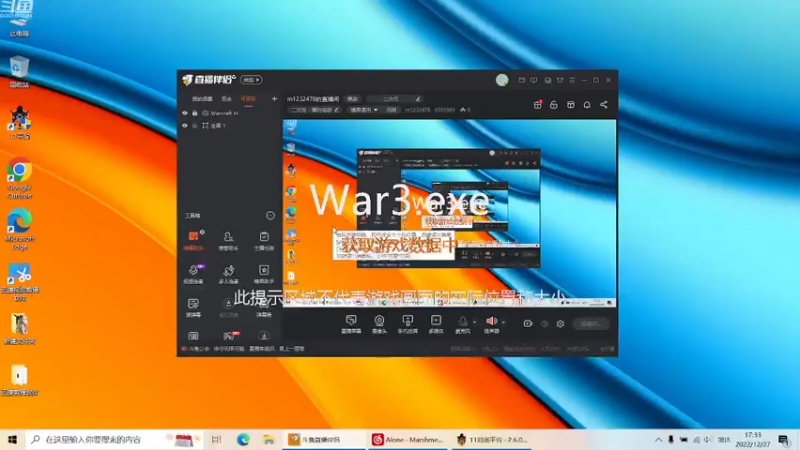Screen dimensions: 800x450
Task: Expand the system tray hidden icons chevron
Action: click(x=658, y=439)
